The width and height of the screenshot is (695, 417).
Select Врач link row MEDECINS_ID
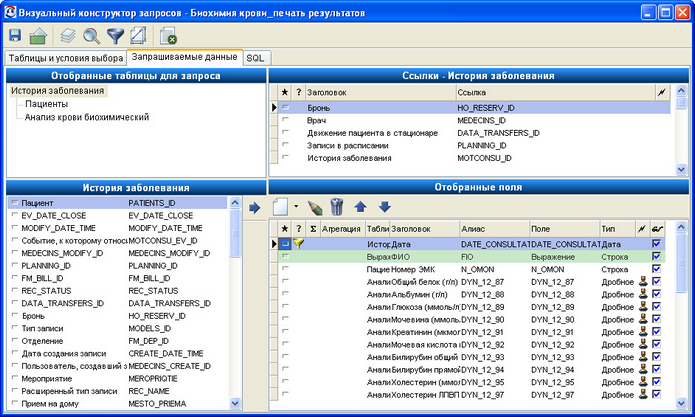click(474, 120)
